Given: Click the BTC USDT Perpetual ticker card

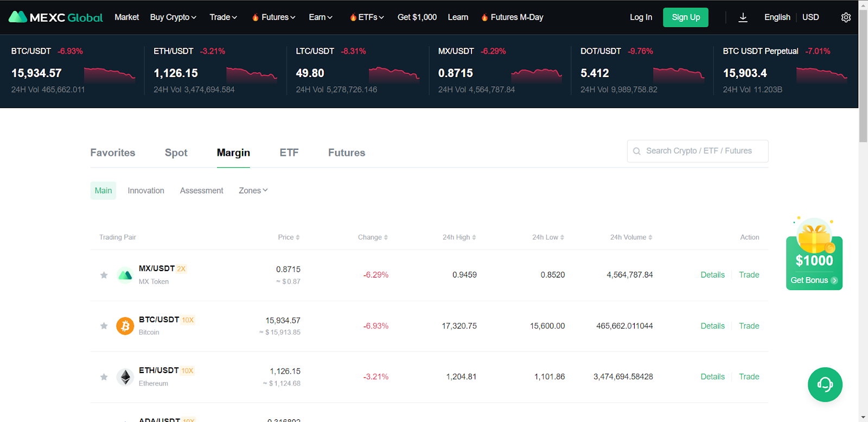Looking at the screenshot, I should [785, 70].
